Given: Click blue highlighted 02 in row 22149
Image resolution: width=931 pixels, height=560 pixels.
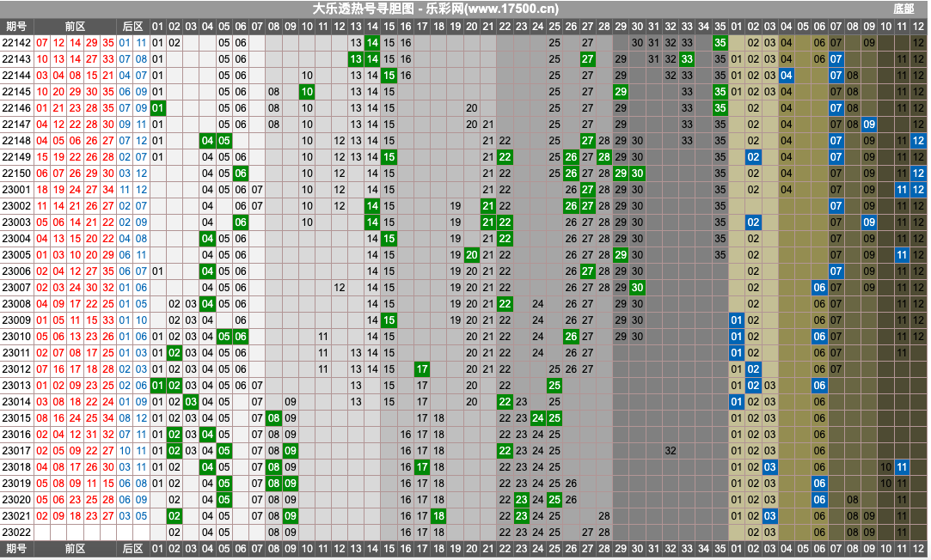Looking at the screenshot, I should 753,157.
